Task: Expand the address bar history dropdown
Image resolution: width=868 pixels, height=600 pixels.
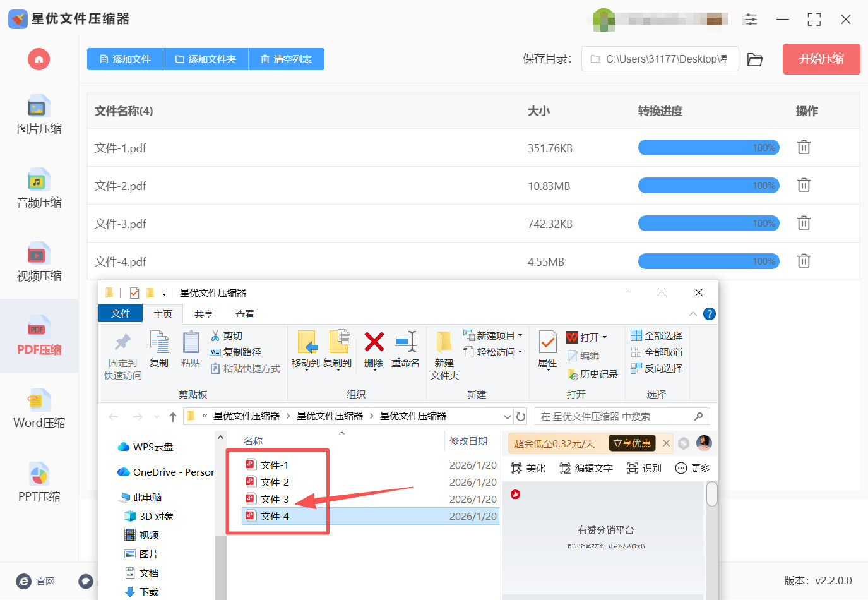Action: pyautogui.click(x=507, y=417)
